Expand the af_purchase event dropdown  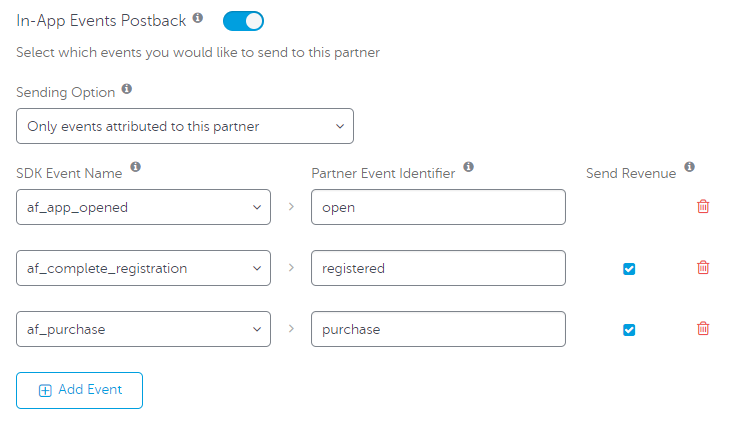143,329
